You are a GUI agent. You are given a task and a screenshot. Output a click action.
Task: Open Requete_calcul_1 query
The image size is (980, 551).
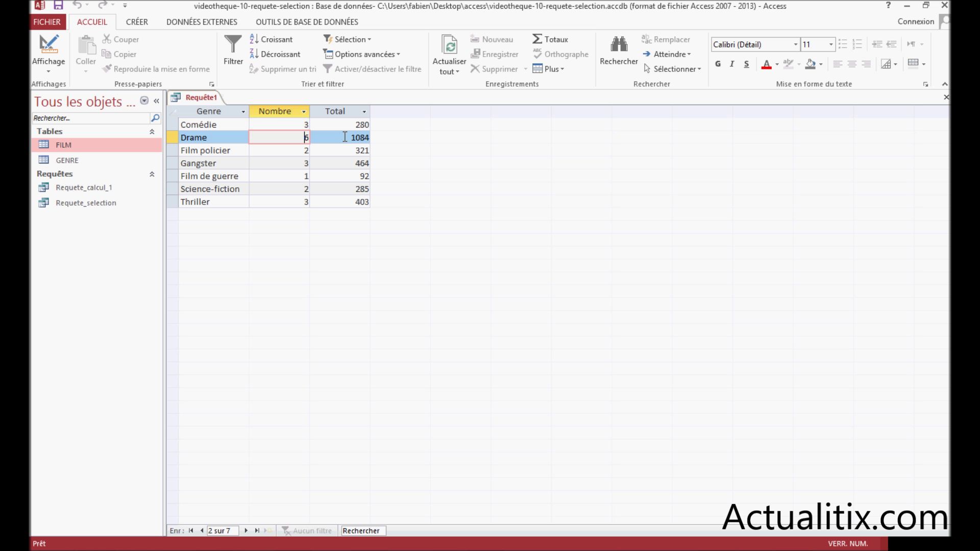coord(97,187)
